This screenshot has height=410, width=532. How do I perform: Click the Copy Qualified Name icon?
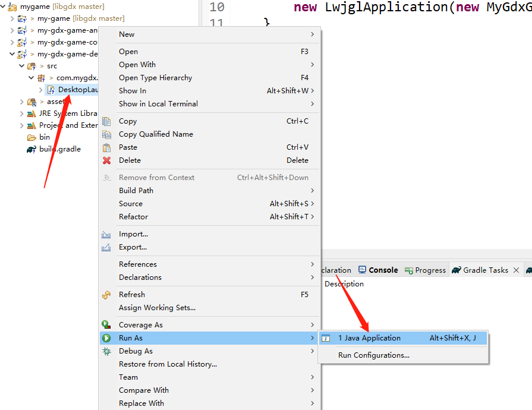click(106, 134)
